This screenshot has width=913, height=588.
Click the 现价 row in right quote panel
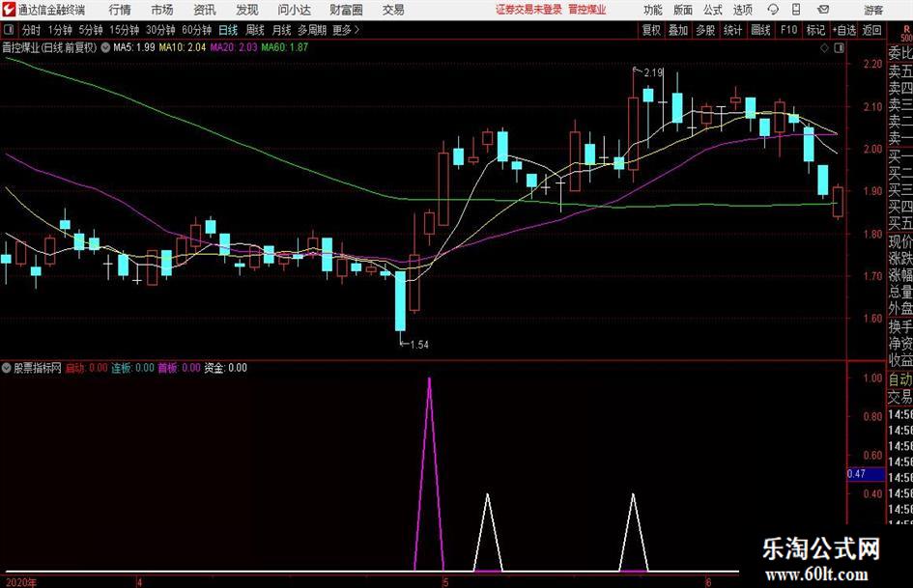click(900, 241)
